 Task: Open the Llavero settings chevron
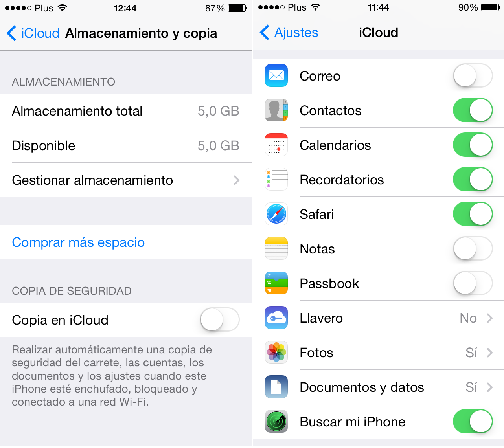(489, 318)
